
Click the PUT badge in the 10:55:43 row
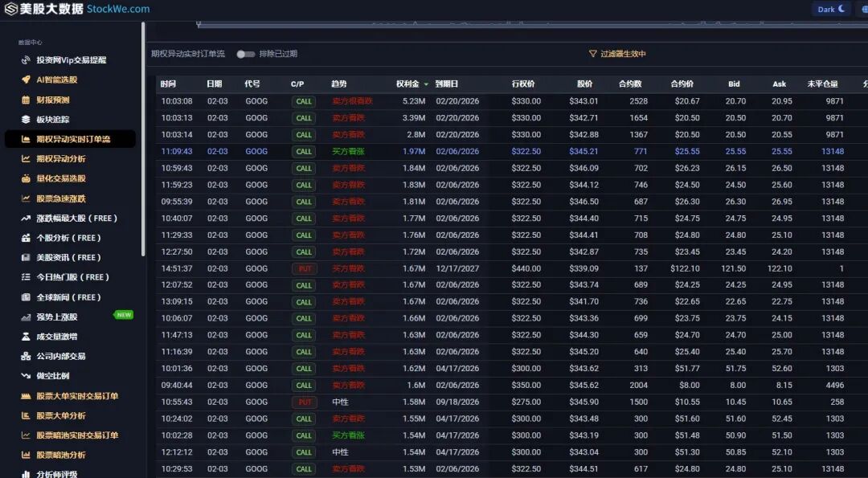coord(305,402)
